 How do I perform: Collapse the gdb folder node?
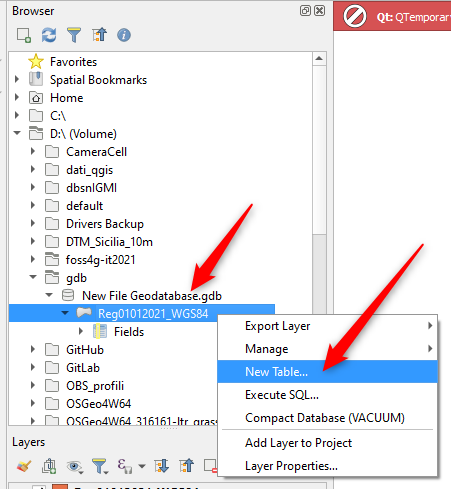pos(33,277)
